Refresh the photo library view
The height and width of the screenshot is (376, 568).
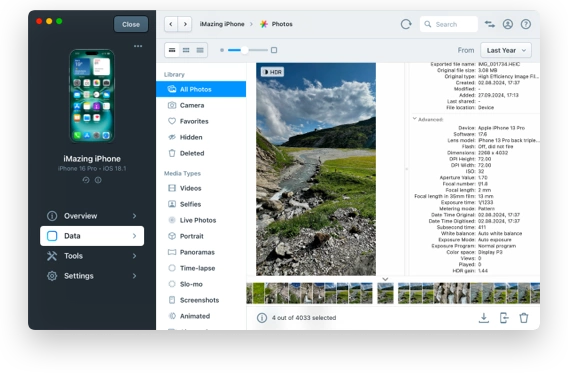[406, 24]
